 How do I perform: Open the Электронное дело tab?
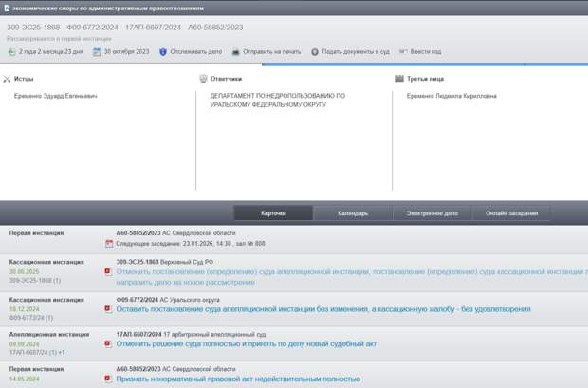tap(432, 213)
